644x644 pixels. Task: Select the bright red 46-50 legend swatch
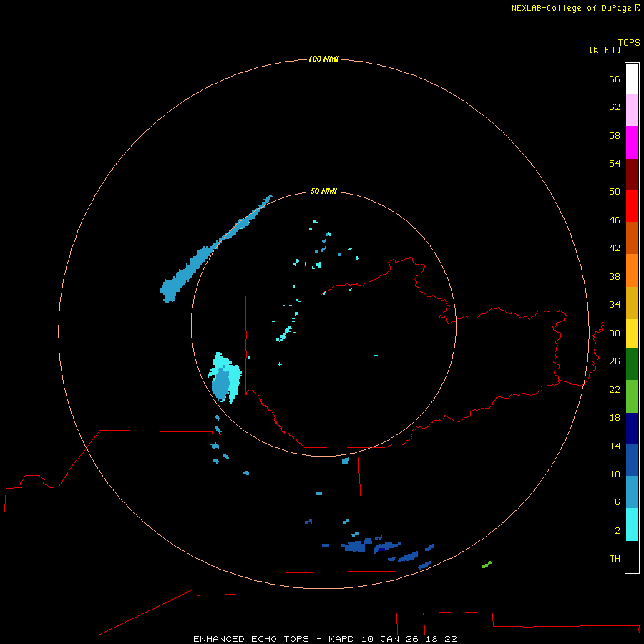pos(632,206)
